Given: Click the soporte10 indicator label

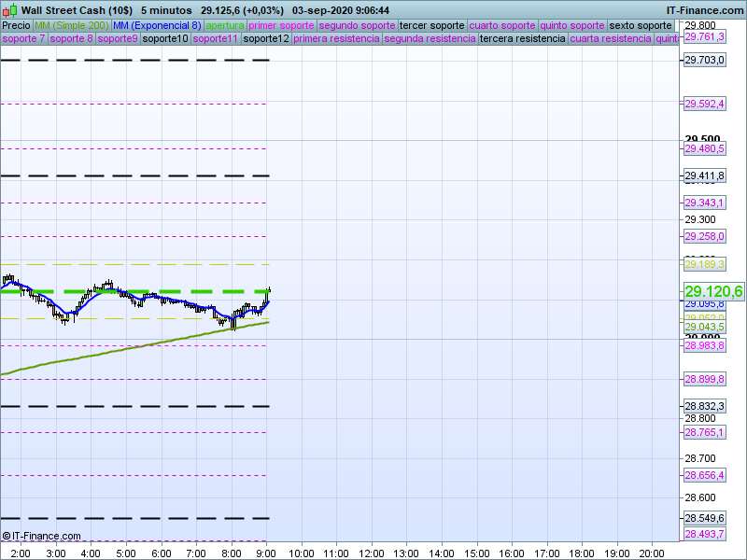Looking at the screenshot, I should [x=165, y=39].
